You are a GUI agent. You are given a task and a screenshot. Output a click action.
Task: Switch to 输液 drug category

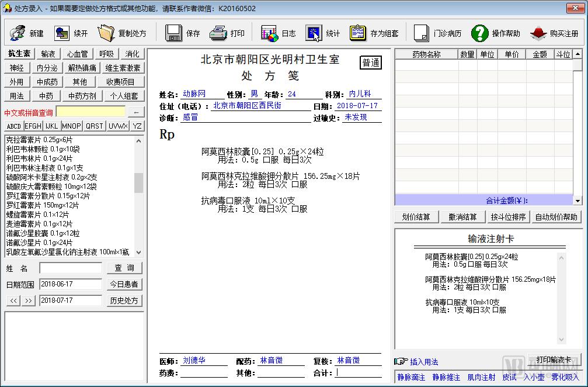tap(48, 54)
